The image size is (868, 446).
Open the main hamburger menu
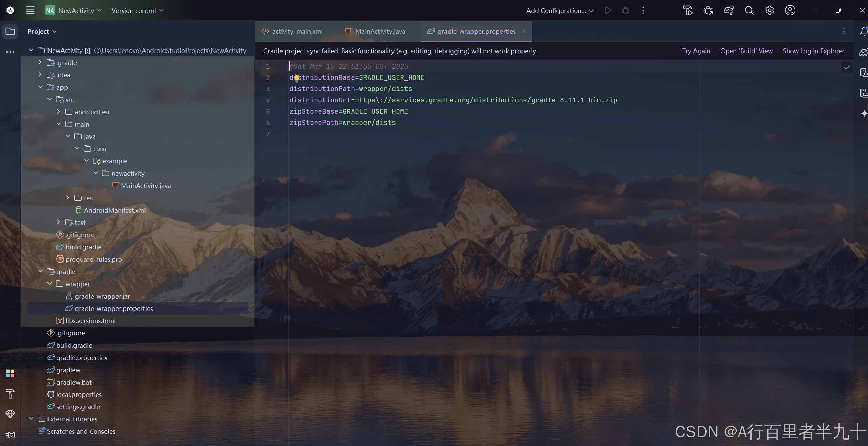pyautogui.click(x=30, y=11)
